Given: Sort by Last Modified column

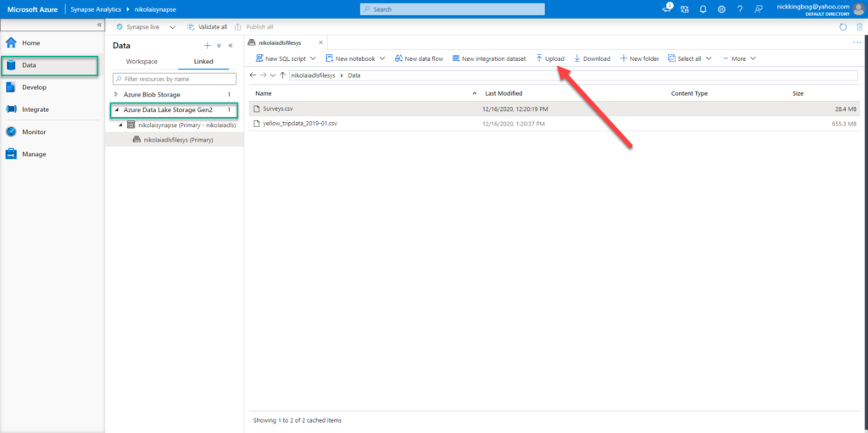Looking at the screenshot, I should click(x=504, y=93).
